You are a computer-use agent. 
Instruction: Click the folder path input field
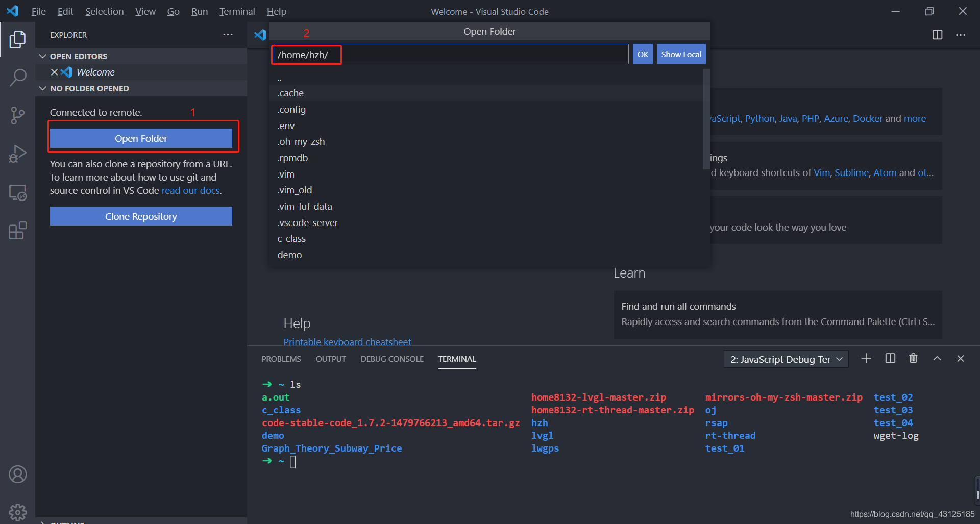click(x=451, y=54)
